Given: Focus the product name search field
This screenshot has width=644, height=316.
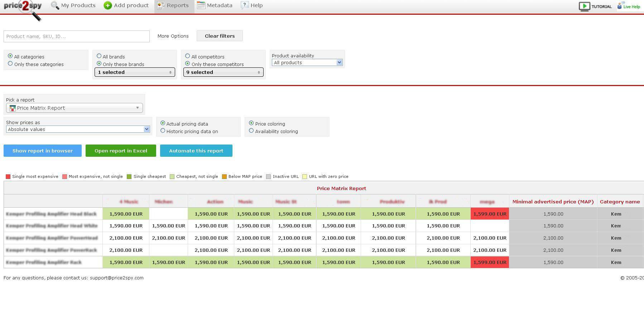Looking at the screenshot, I should (77, 36).
